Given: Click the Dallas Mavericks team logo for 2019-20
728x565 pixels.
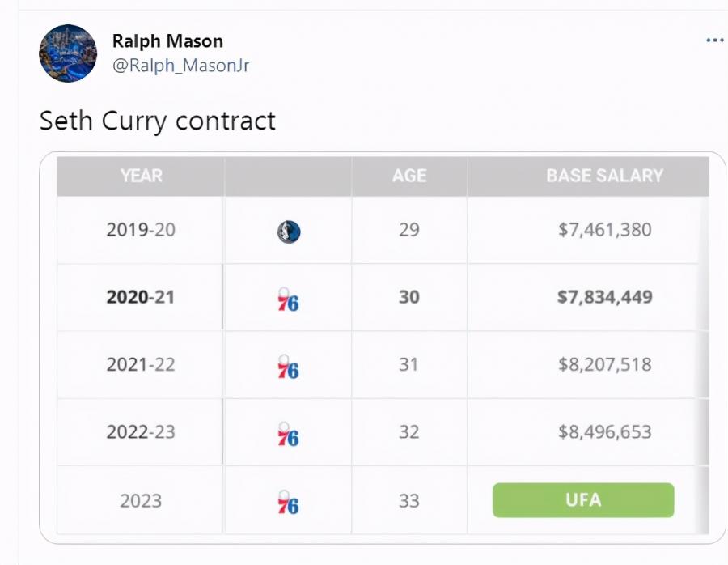Looking at the screenshot, I should [x=286, y=229].
